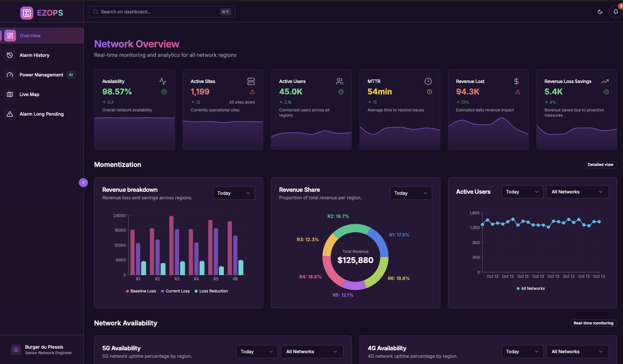Screen dimensions: 623x364
Task: Click the Availability pulse icon
Action: (163, 81)
